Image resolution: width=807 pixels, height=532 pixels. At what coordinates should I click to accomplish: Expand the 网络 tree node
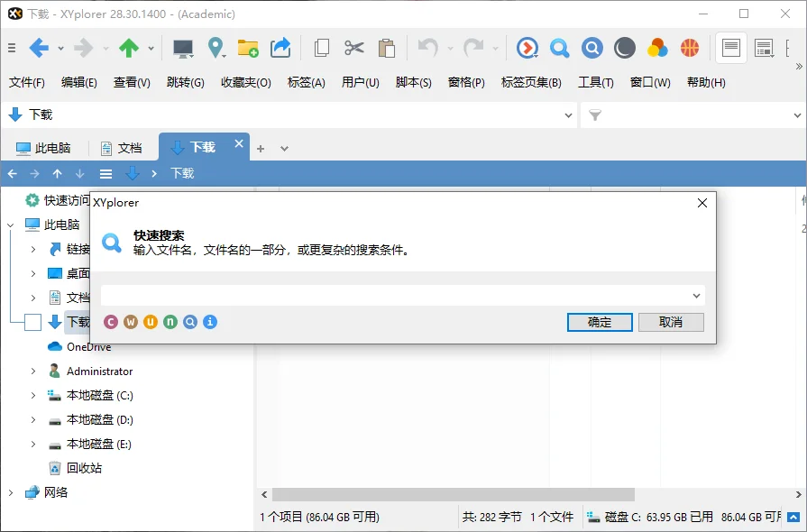10,492
